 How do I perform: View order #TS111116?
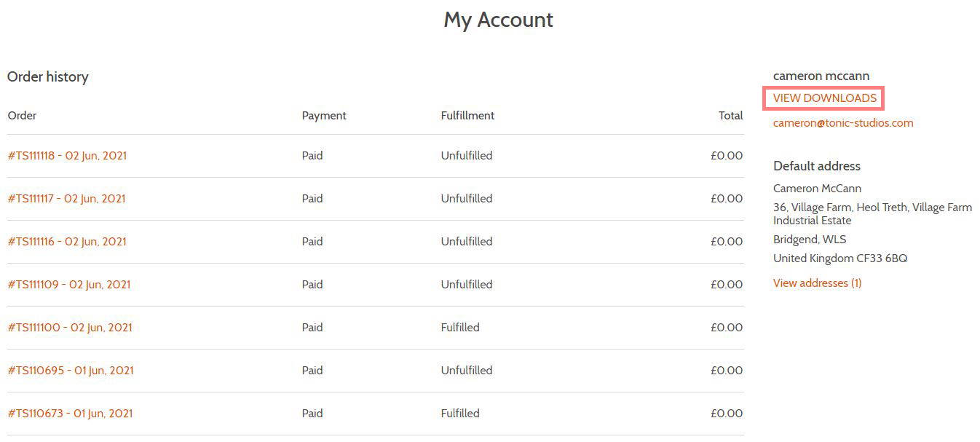tap(67, 241)
